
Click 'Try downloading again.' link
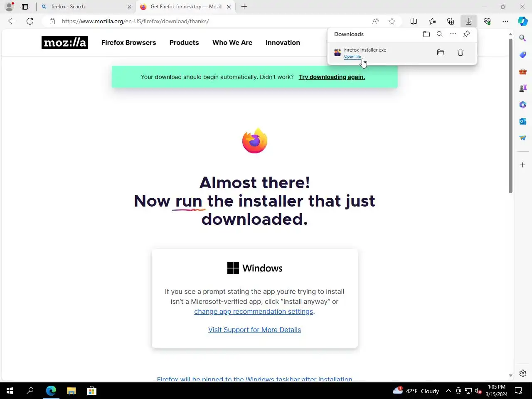click(332, 77)
